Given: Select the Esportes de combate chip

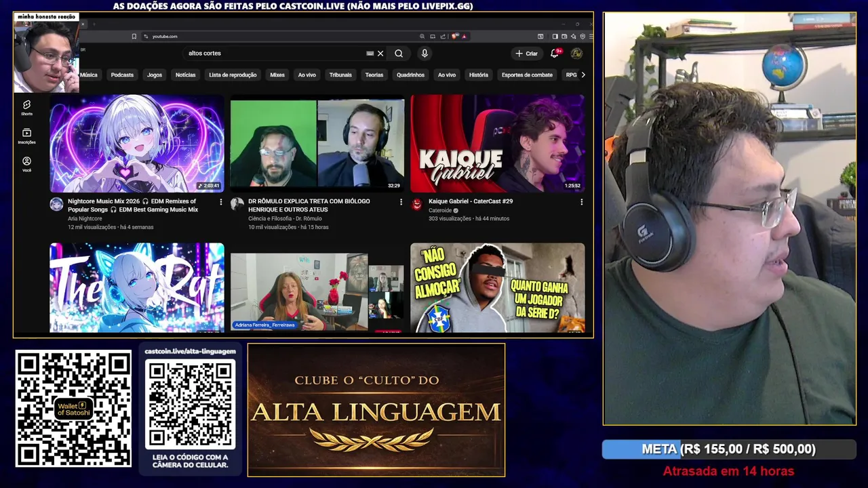Looking at the screenshot, I should click(x=527, y=75).
